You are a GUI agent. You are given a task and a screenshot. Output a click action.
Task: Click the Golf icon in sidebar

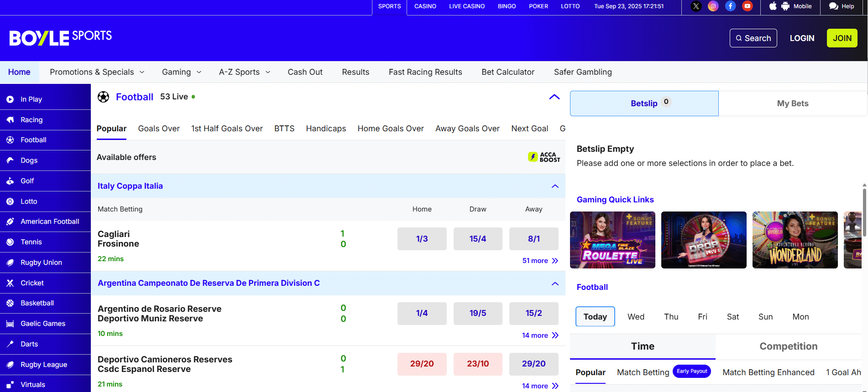tap(10, 181)
